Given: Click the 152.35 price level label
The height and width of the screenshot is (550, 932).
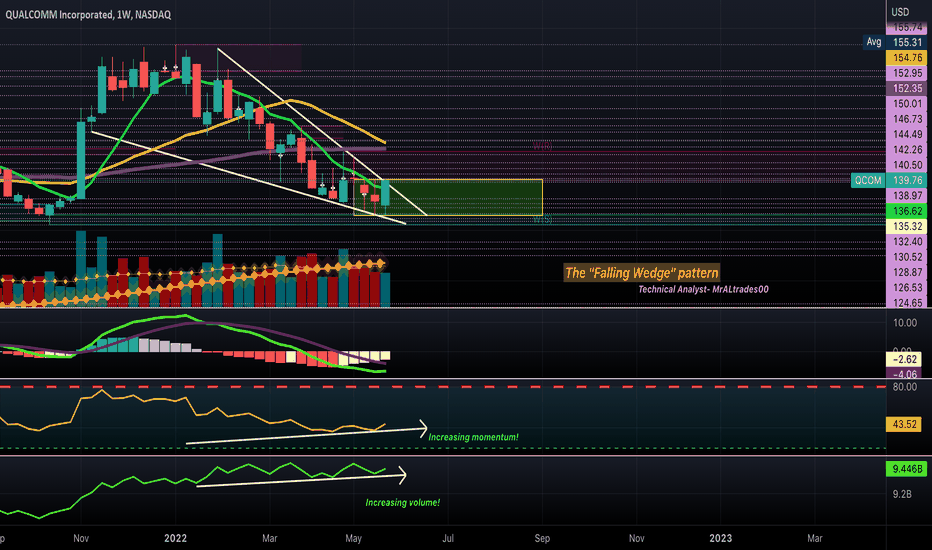Looking at the screenshot, I should coord(906,88).
